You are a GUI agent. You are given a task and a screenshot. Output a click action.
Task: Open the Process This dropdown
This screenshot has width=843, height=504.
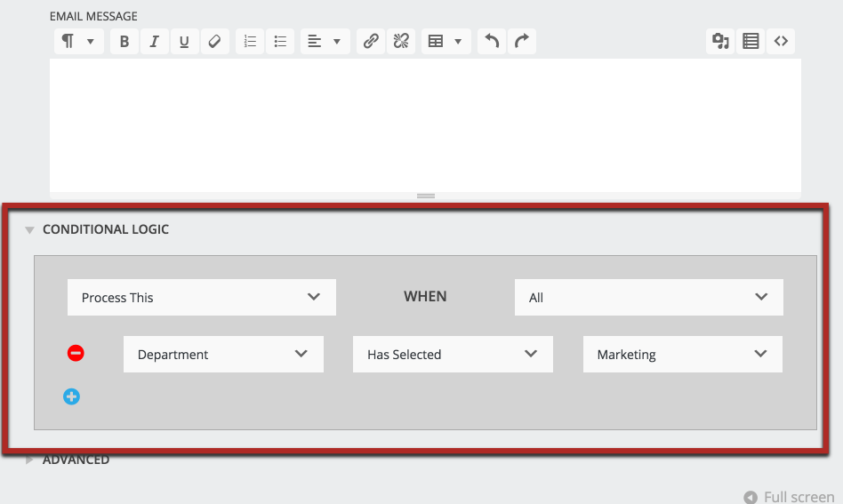201,297
